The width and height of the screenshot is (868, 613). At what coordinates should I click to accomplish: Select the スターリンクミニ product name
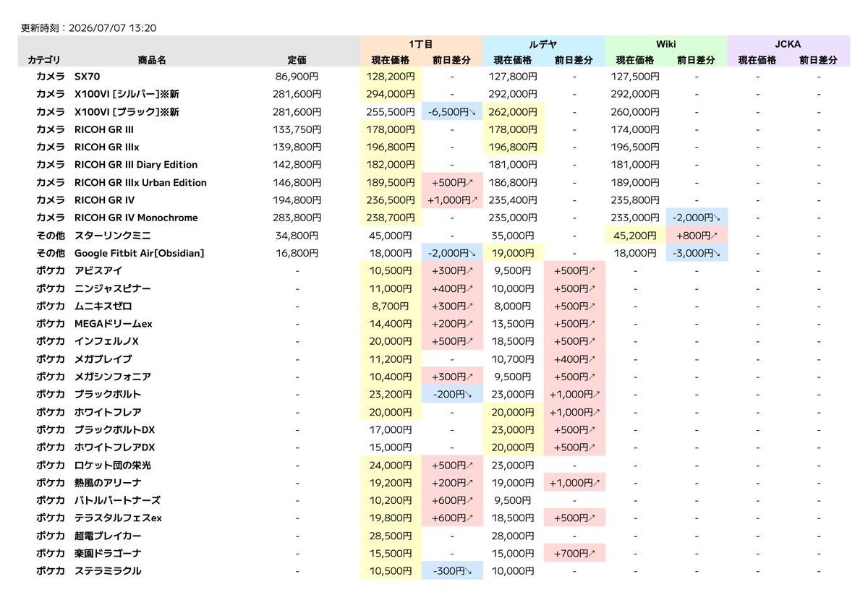pyautogui.click(x=113, y=236)
